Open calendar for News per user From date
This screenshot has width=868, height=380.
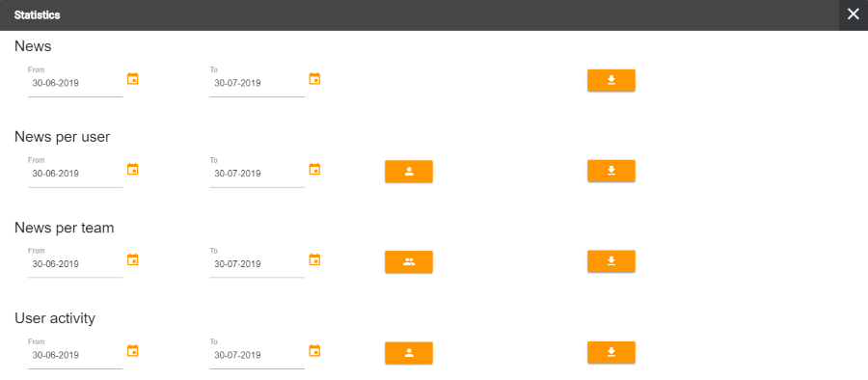tap(133, 169)
